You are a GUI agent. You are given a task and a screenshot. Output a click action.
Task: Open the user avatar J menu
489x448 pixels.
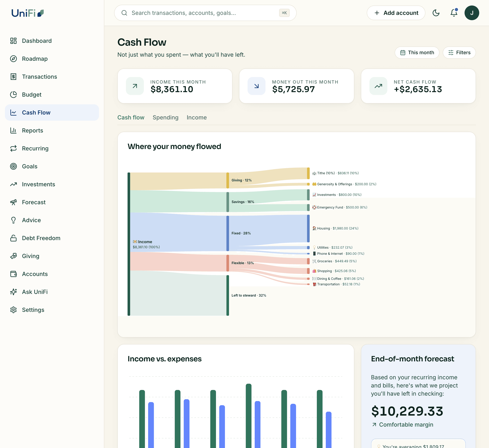pos(472,13)
